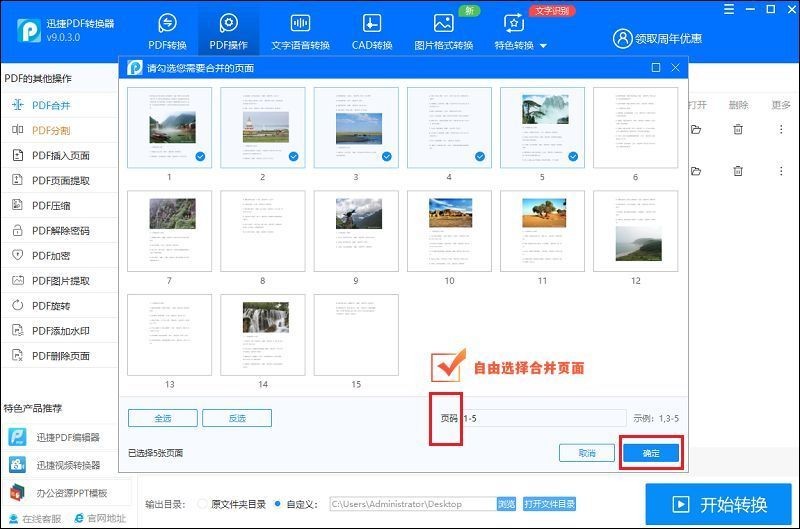Select page 15 thumbnail
Viewport: 800px width, 530px height.
pos(356,335)
